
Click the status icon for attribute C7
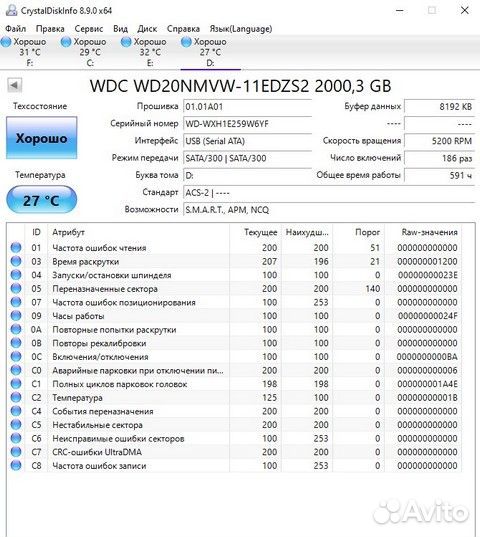click(16, 452)
